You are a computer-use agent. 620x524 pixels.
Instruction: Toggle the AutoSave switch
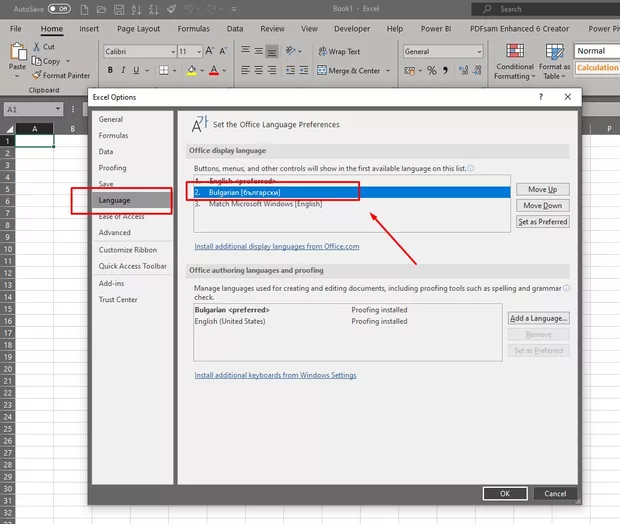tap(58, 8)
